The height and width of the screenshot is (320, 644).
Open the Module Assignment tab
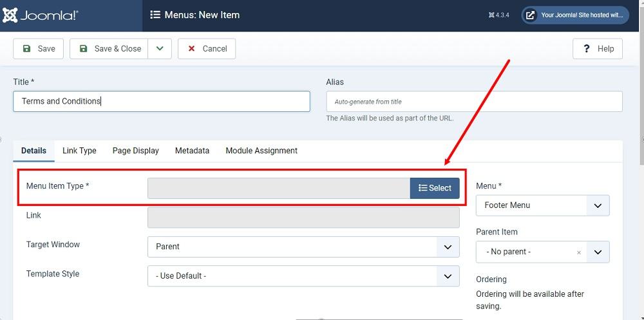coord(261,151)
